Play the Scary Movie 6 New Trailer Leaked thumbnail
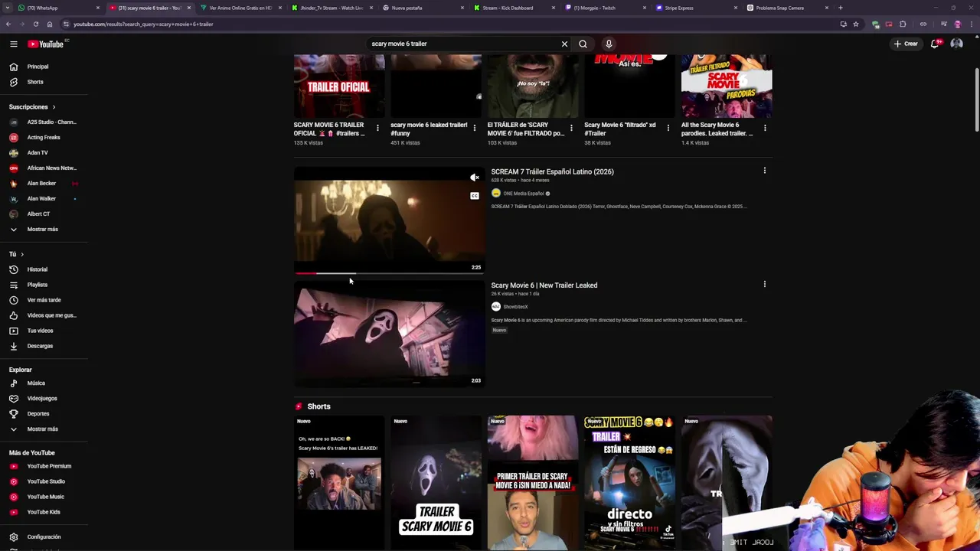This screenshot has width=980, height=551. tap(390, 334)
